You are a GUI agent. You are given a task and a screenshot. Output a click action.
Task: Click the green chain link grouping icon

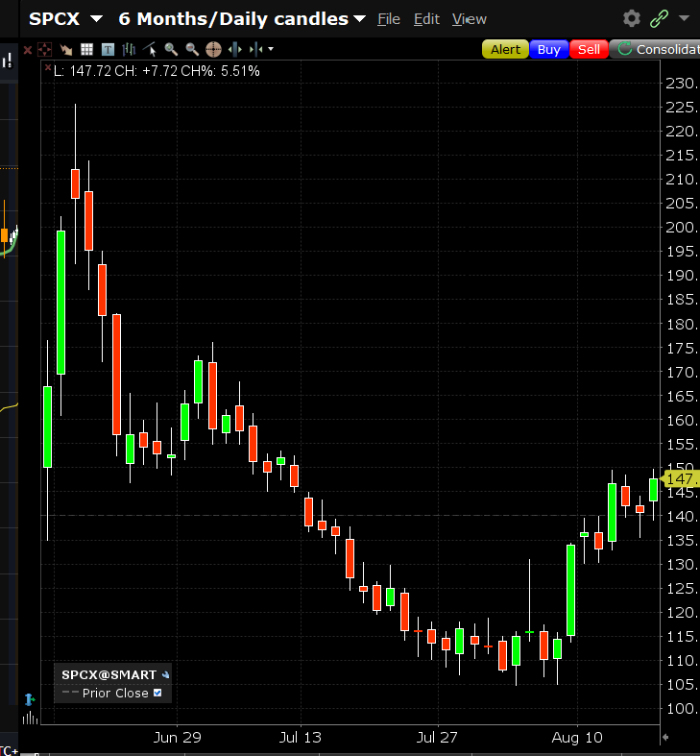[x=659, y=19]
